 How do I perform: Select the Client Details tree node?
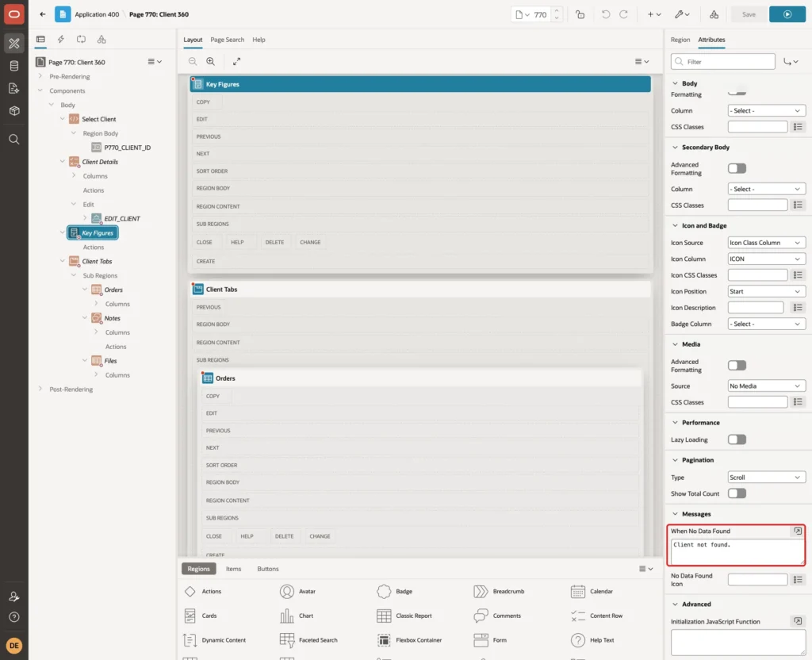coord(100,162)
